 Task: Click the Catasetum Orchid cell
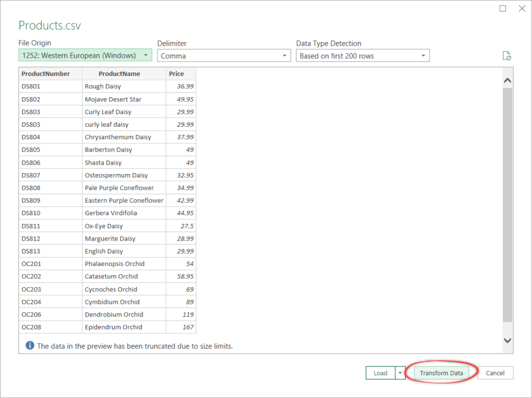[x=124, y=276]
